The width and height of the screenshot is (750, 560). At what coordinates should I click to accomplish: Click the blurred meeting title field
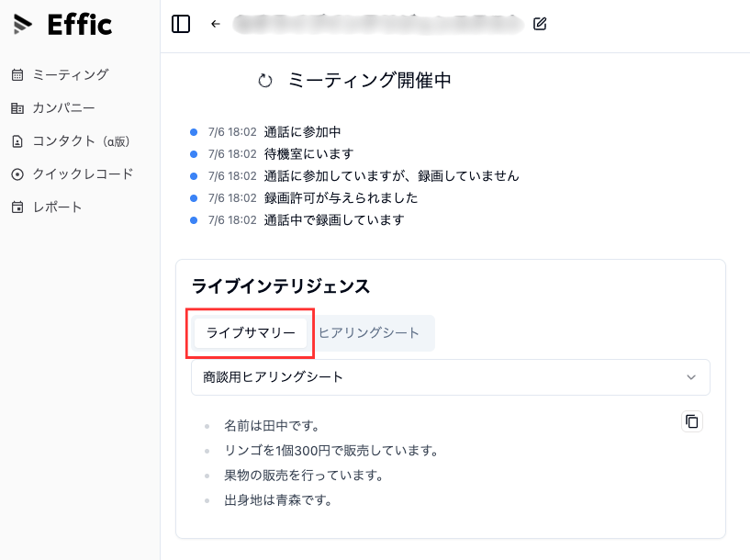[x=378, y=24]
